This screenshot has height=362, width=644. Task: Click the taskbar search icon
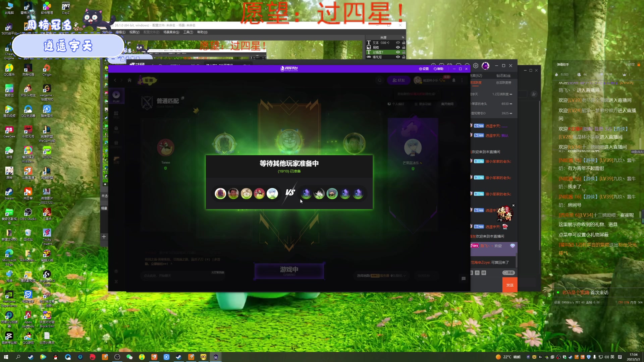(x=18, y=357)
